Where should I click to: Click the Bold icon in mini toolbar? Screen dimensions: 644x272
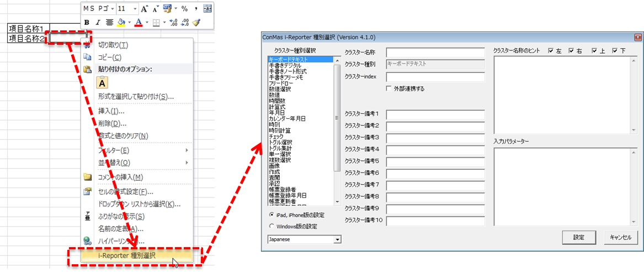click(x=87, y=23)
